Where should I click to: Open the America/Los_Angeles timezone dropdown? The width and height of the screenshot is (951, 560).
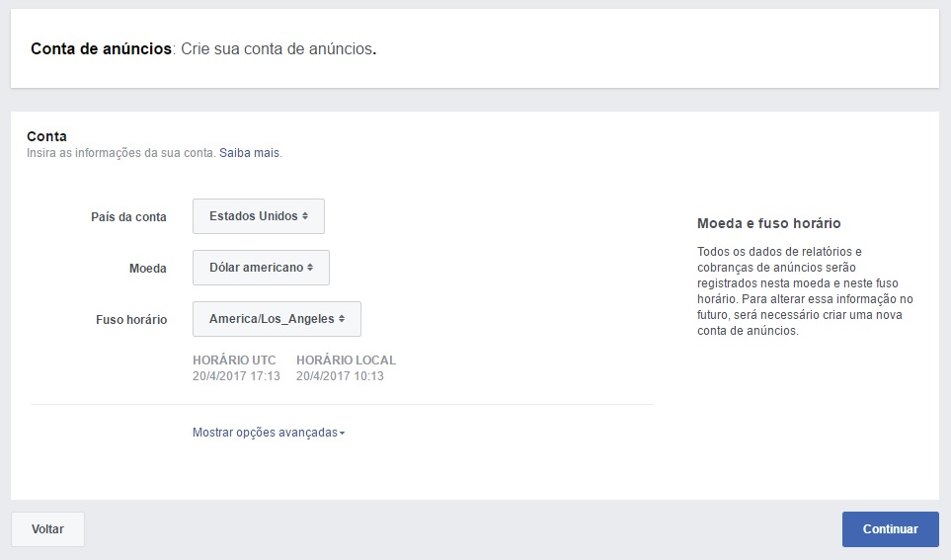pos(276,319)
